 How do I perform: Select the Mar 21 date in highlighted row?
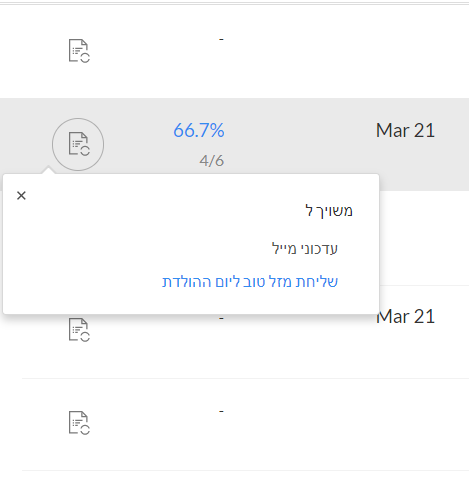coord(405,130)
